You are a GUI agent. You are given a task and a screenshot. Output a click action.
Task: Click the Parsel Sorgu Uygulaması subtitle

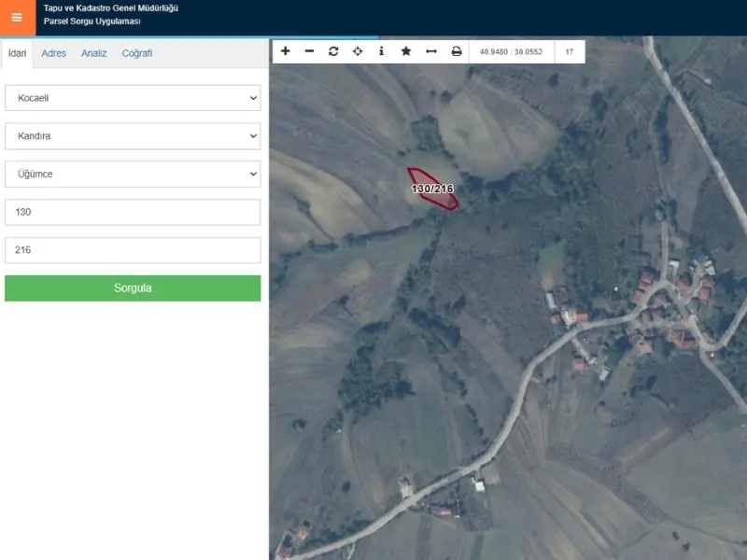tap(92, 21)
